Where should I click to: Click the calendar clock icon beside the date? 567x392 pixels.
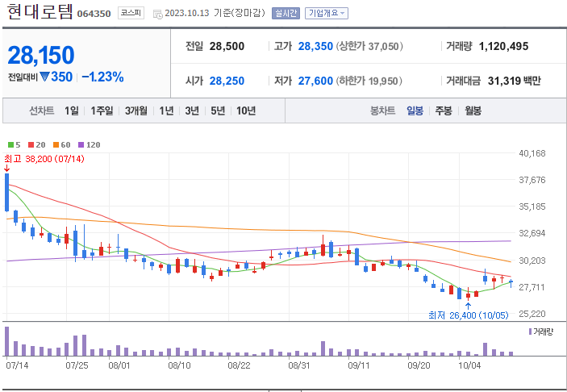157,14
